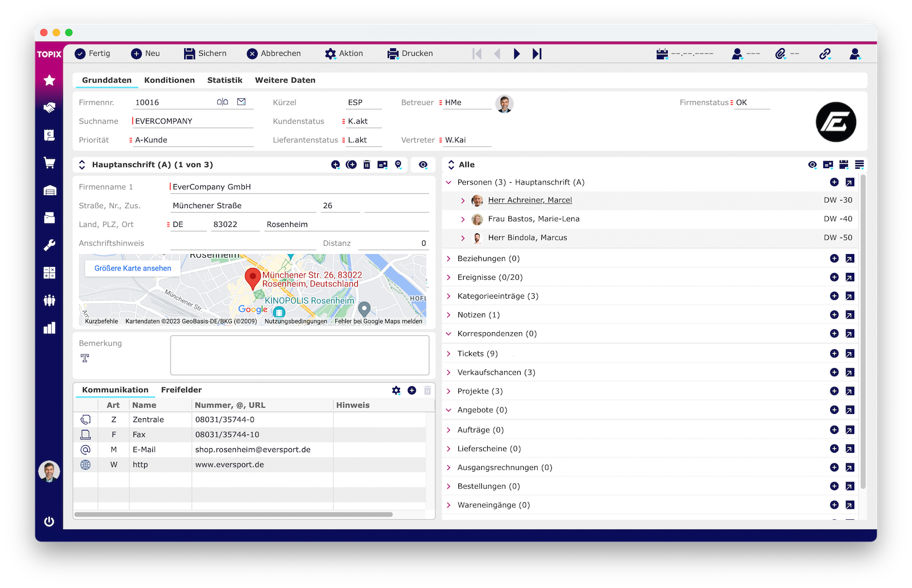Click the red map pin marker
The height and width of the screenshot is (588, 912).
(252, 278)
